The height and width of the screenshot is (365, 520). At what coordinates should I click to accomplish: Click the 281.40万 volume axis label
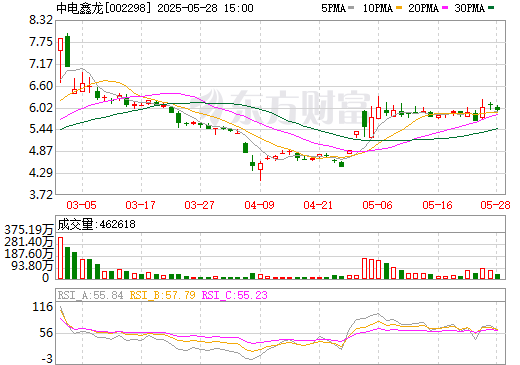29,242
